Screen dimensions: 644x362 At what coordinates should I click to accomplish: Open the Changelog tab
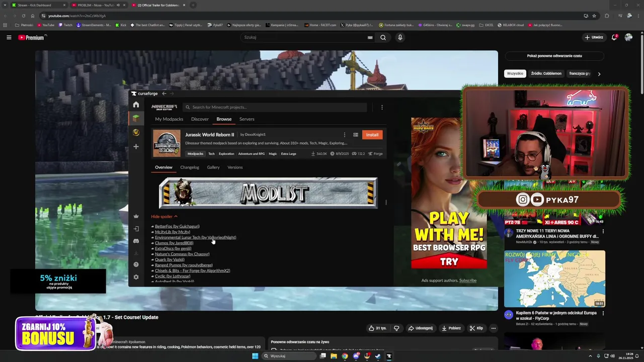(x=190, y=167)
